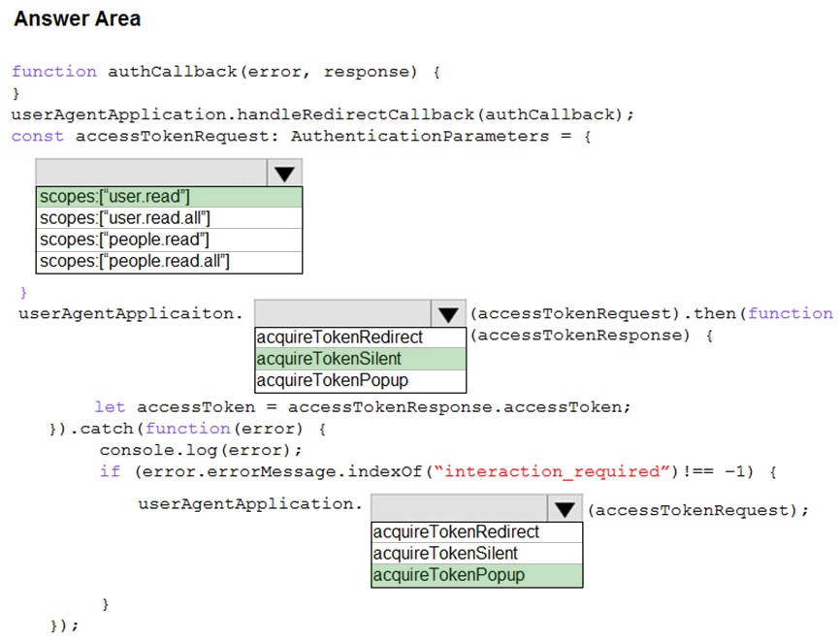The height and width of the screenshot is (642, 840).
Task: Click the Answer Area heading
Action: (x=78, y=18)
